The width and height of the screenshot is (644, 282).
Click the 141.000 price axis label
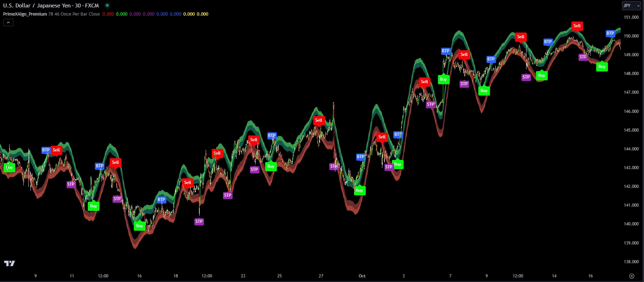point(631,205)
